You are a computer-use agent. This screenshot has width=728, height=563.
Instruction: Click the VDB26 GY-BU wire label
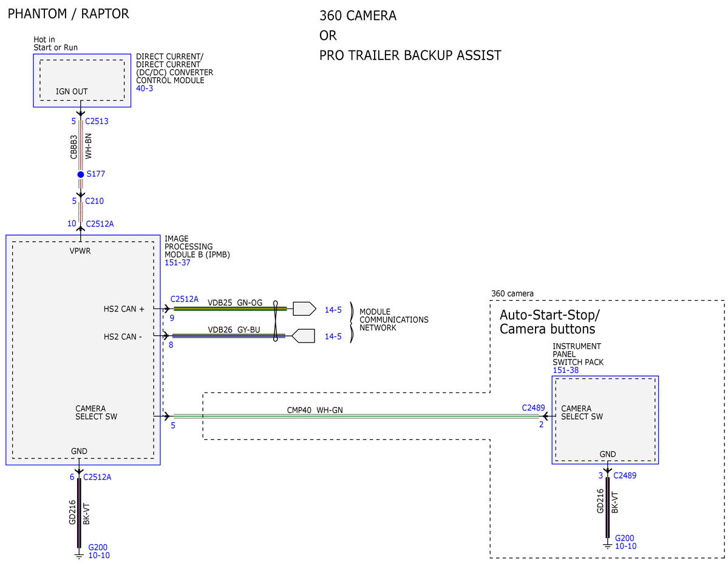(x=234, y=330)
